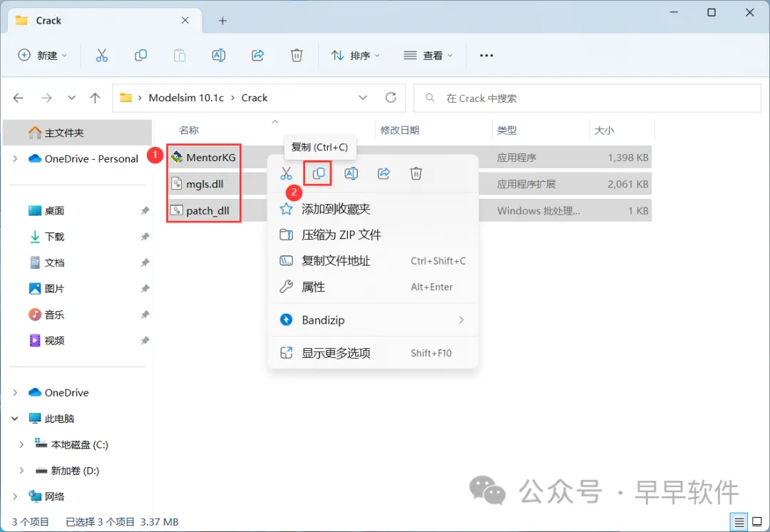
Task: Click the Cut scissors icon in the context menu
Action: [287, 173]
